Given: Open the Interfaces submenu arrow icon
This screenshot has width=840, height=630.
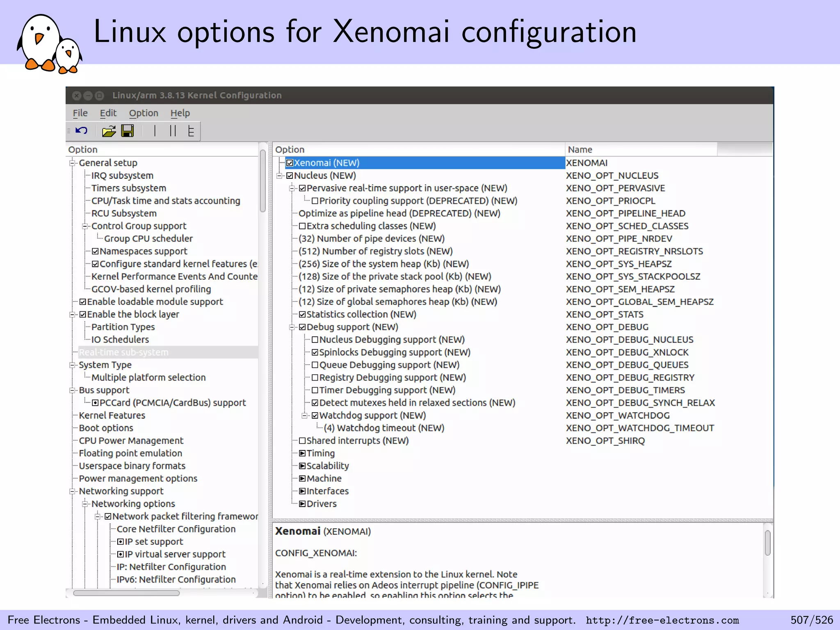Looking at the screenshot, I should click(302, 491).
